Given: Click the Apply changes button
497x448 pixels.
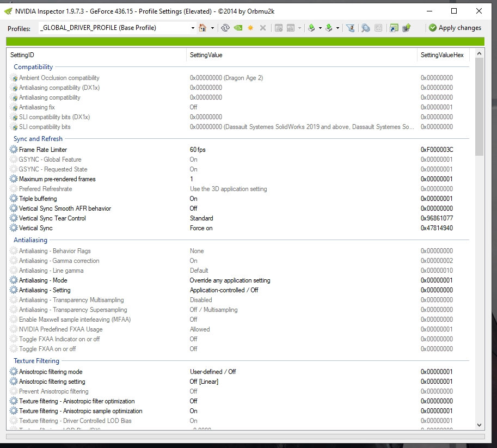Looking at the screenshot, I should 455,28.
